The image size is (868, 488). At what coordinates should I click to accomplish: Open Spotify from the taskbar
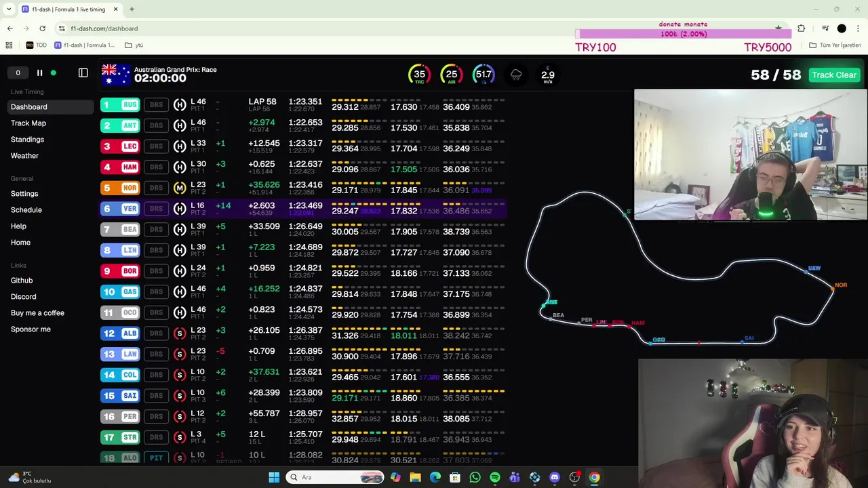click(x=495, y=477)
